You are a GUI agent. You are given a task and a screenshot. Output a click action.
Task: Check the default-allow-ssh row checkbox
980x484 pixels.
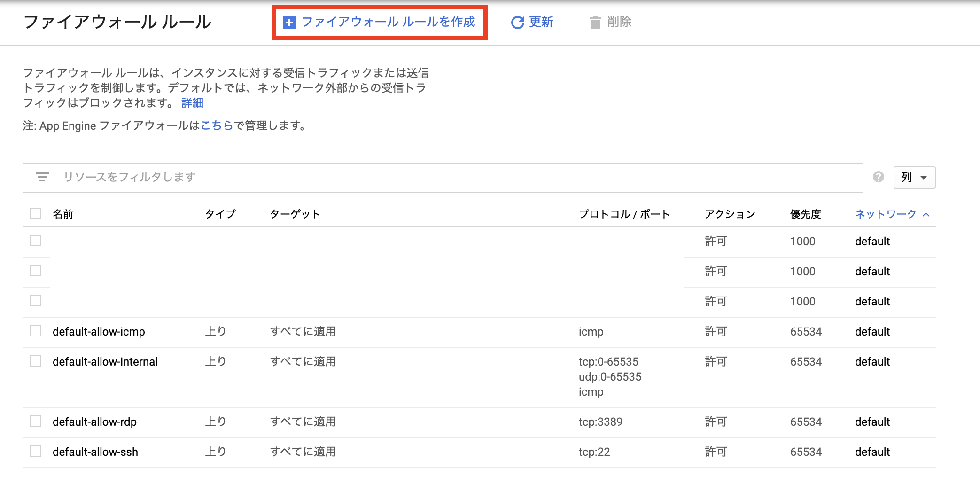pyautogui.click(x=36, y=451)
